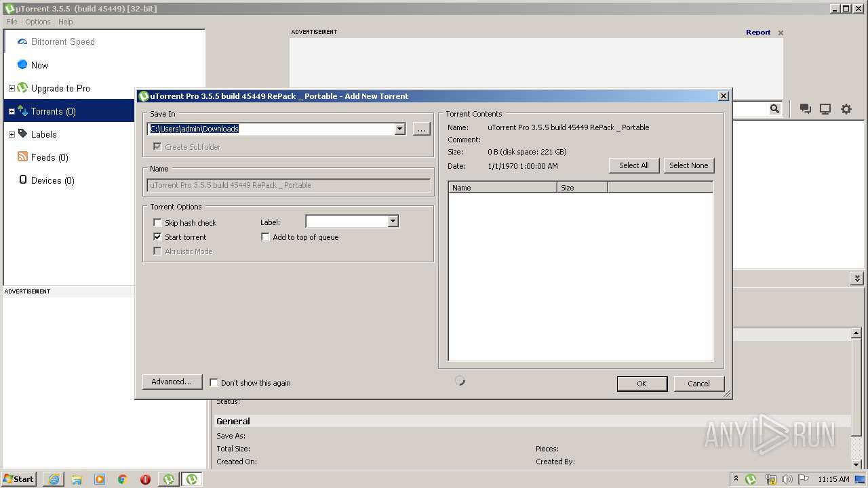The image size is (868, 488).
Task: Open Internet Explorer from taskbar
Action: click(x=54, y=479)
